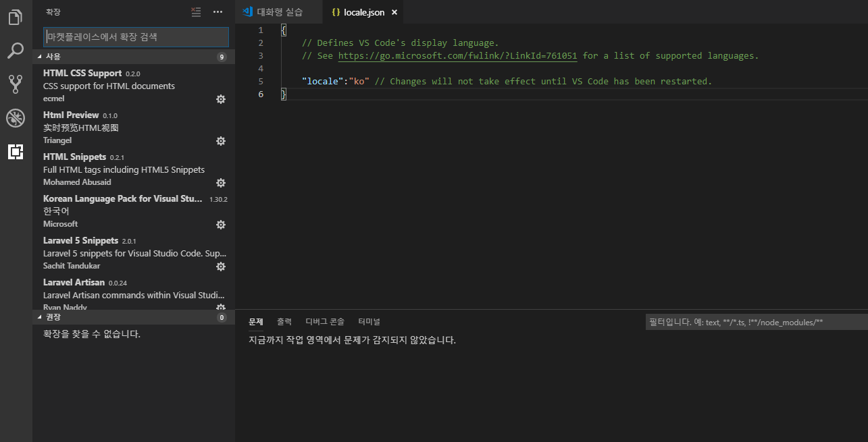Open the Search view in the activity bar
Image resolution: width=868 pixels, height=442 pixels.
coord(16,51)
